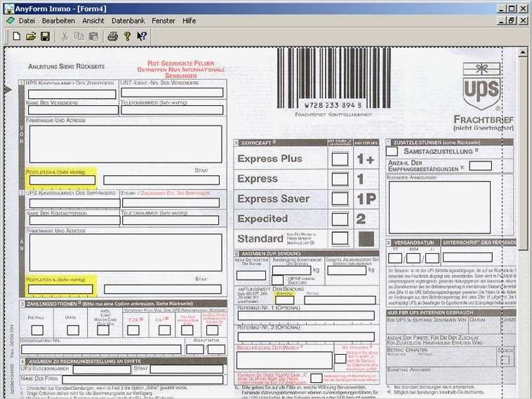Tick the UPS Express Envelope checkbox

[277, 280]
